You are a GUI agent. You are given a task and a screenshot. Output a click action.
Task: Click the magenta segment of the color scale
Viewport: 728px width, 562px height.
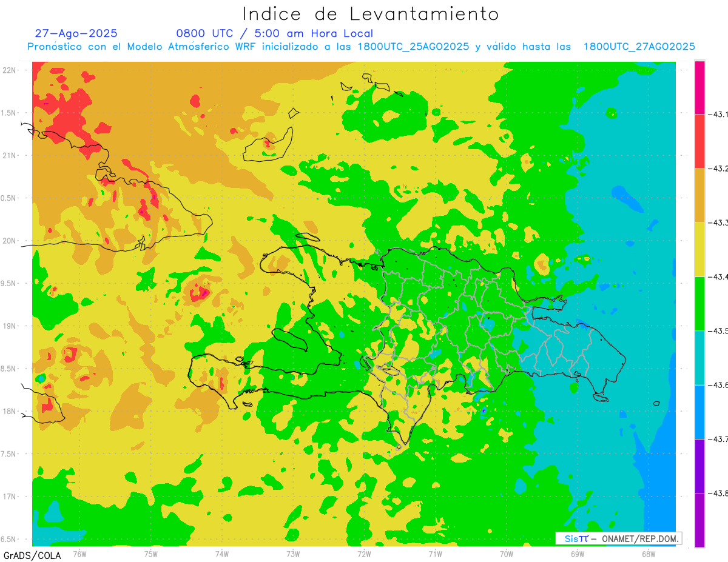pos(699,87)
